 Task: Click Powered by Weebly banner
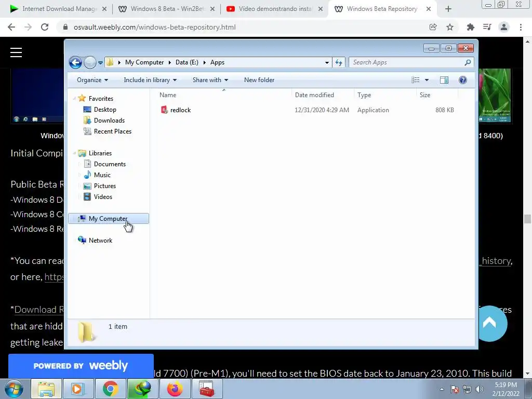point(81,366)
